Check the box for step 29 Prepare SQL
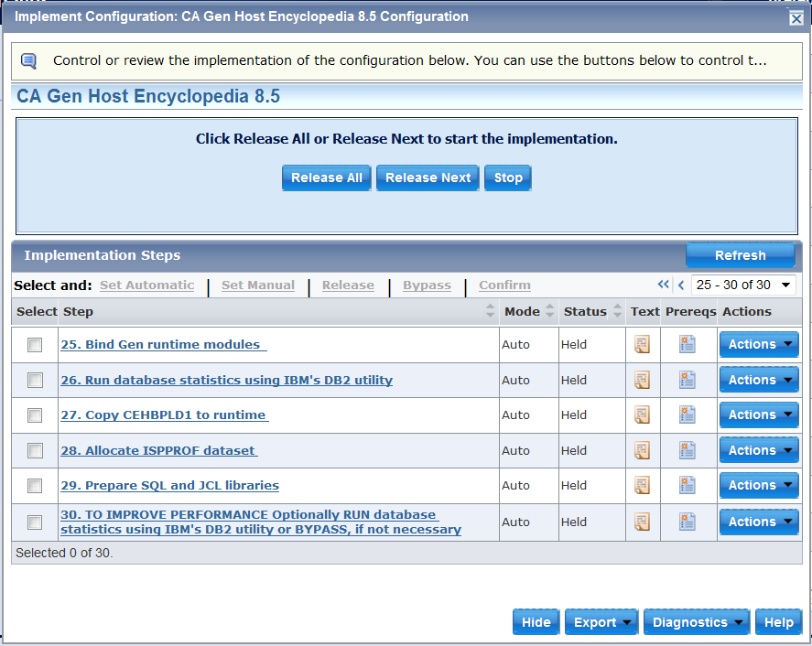Image resolution: width=812 pixels, height=646 pixels. 35,486
